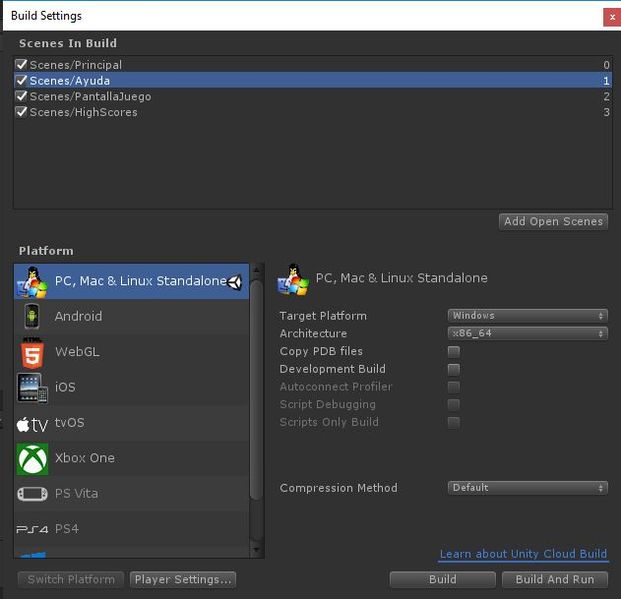Toggle the Script Debugging checkbox
Screen dimensions: 621x599
coord(453,404)
